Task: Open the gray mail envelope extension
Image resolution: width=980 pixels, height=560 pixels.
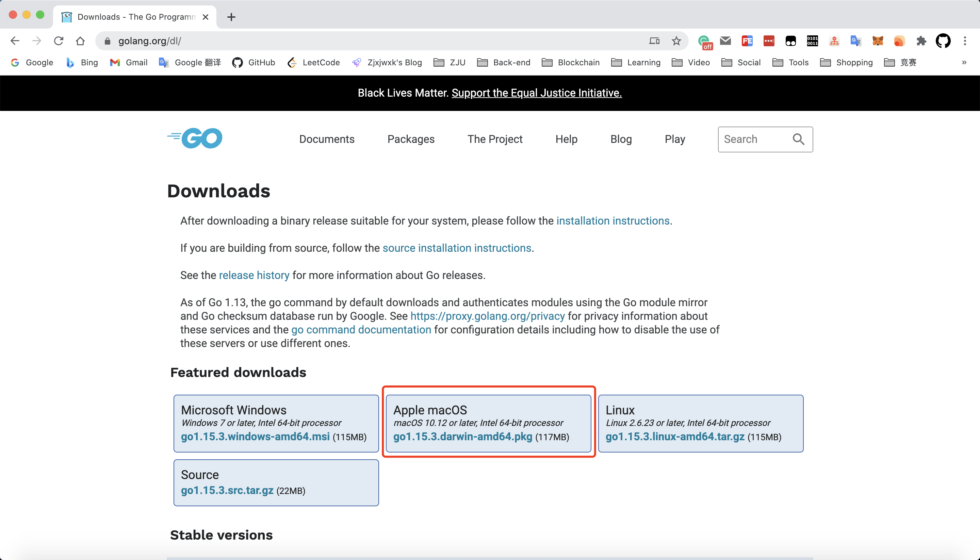Action: pyautogui.click(x=725, y=41)
